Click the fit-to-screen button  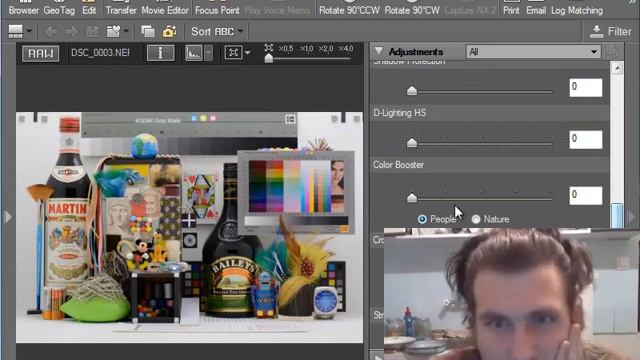pos(233,53)
